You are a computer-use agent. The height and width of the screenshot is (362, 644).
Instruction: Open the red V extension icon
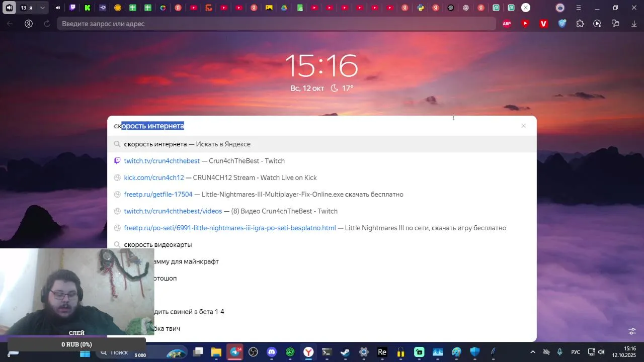click(x=543, y=24)
